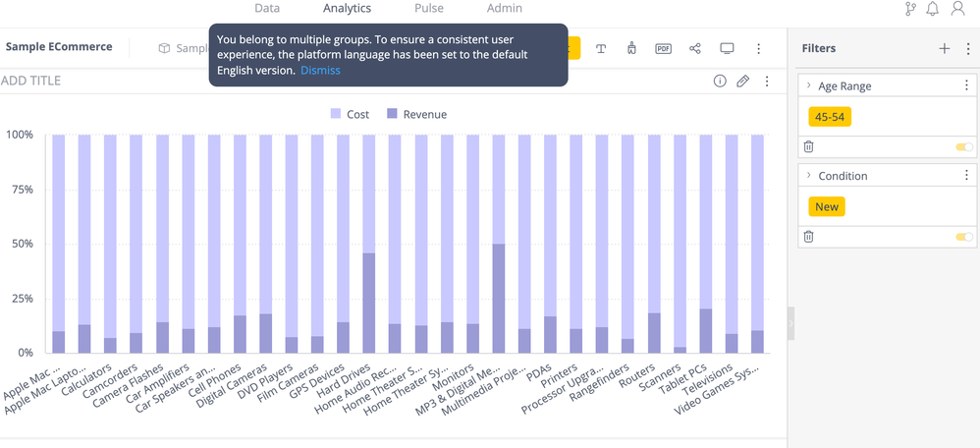
Task: Click the paintbrush style icon in toolbar
Action: (x=631, y=48)
